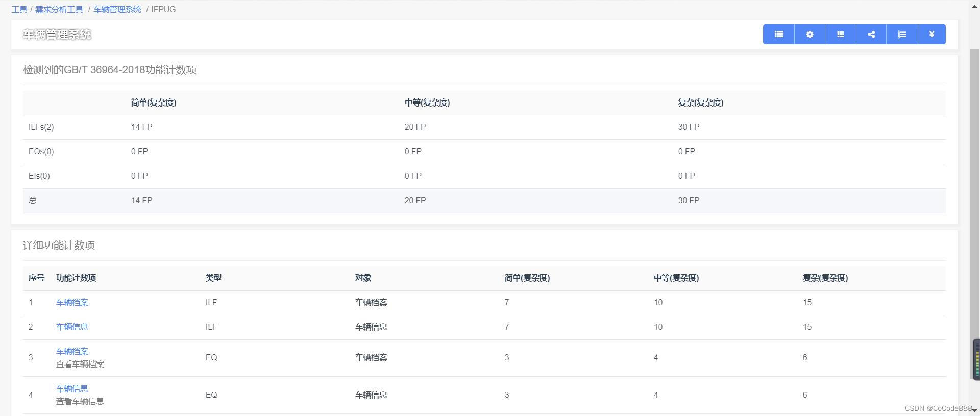Click 复杂(复杂度) header in detail table
Viewport: 980px width, 416px height.
(825, 278)
